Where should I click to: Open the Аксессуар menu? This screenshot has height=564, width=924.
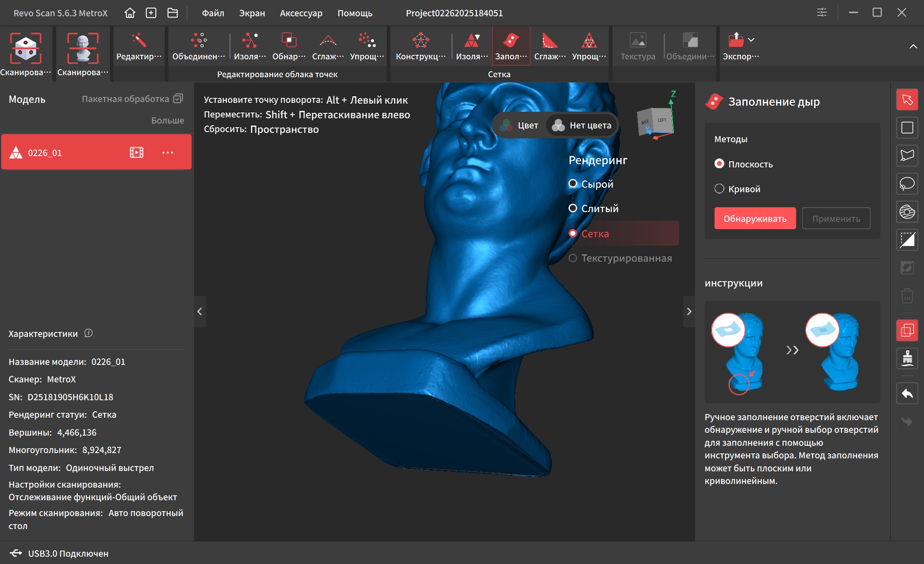tap(301, 13)
